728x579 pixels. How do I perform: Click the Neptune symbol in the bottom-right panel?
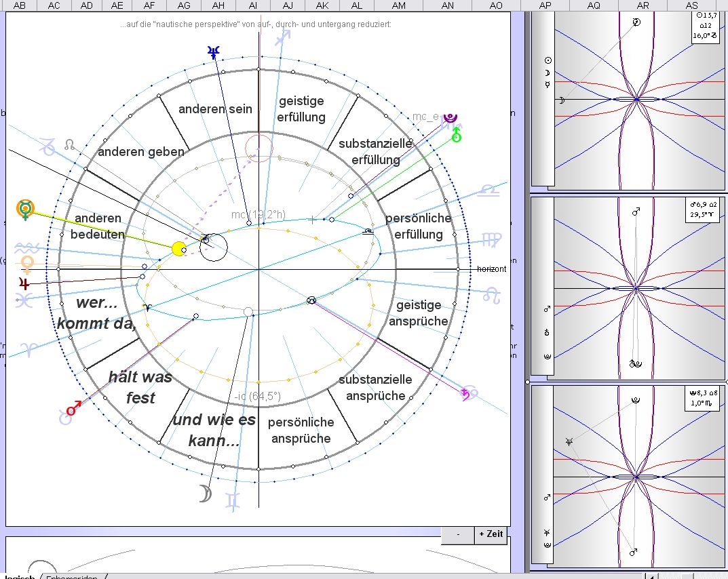coord(569,441)
